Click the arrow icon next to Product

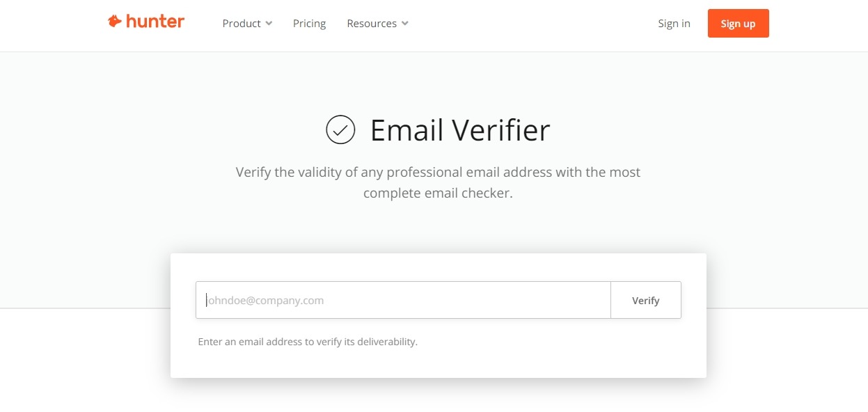tap(269, 24)
